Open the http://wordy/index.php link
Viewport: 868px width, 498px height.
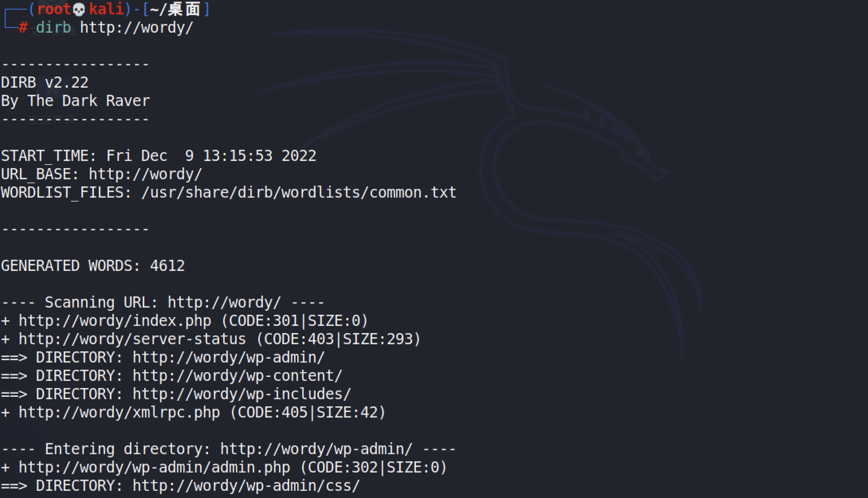coord(115,321)
